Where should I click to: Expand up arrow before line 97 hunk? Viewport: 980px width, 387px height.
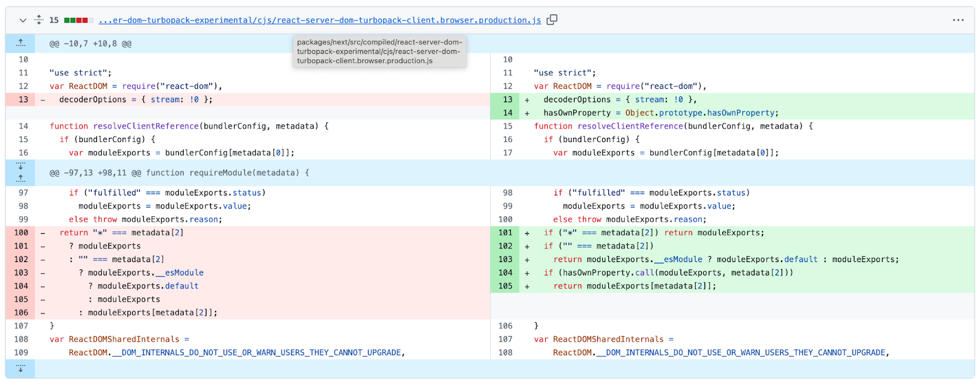pyautogui.click(x=20, y=179)
